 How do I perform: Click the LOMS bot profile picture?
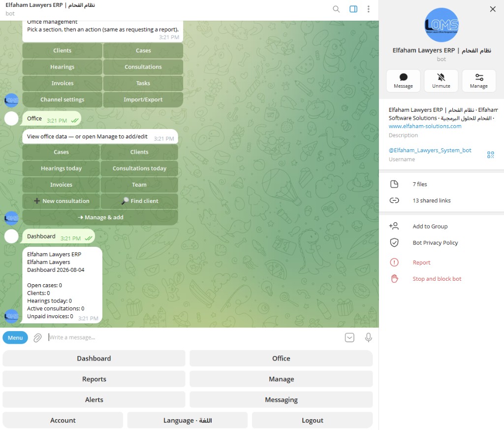441,25
